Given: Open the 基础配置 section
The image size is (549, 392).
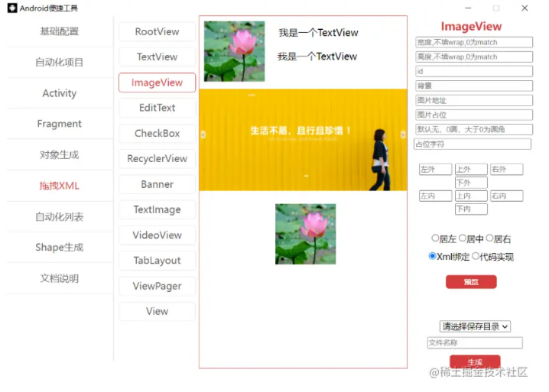Looking at the screenshot, I should [59, 31].
